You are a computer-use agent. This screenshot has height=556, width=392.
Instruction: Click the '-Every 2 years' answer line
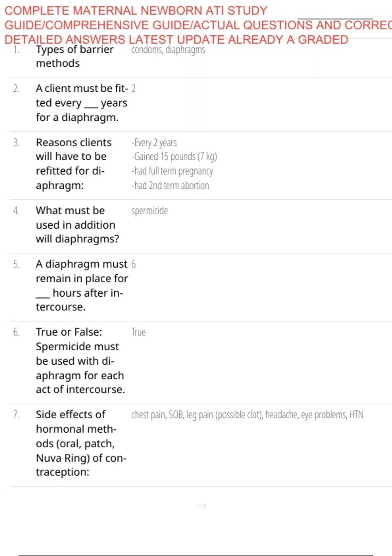tap(154, 143)
